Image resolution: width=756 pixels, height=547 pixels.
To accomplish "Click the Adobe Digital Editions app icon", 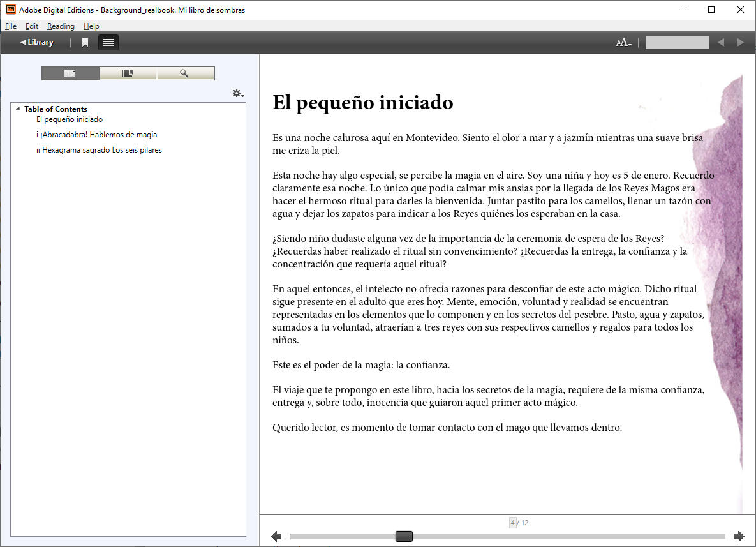I will coord(10,10).
